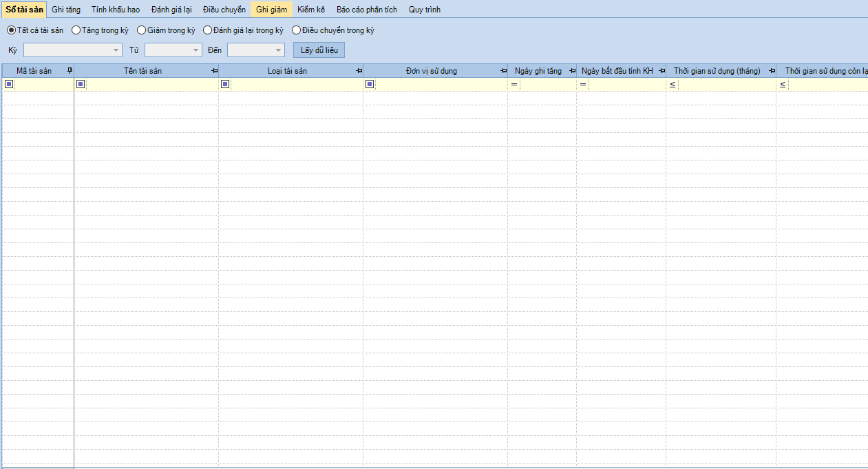Pin the Tên tài sản column
The height and width of the screenshot is (469, 868).
tap(214, 71)
